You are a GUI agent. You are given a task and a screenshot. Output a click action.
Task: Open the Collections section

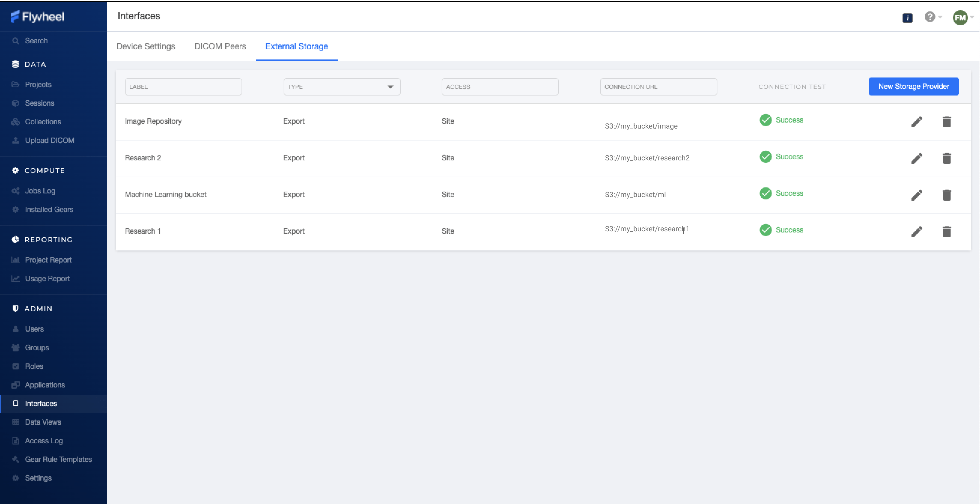coord(43,121)
